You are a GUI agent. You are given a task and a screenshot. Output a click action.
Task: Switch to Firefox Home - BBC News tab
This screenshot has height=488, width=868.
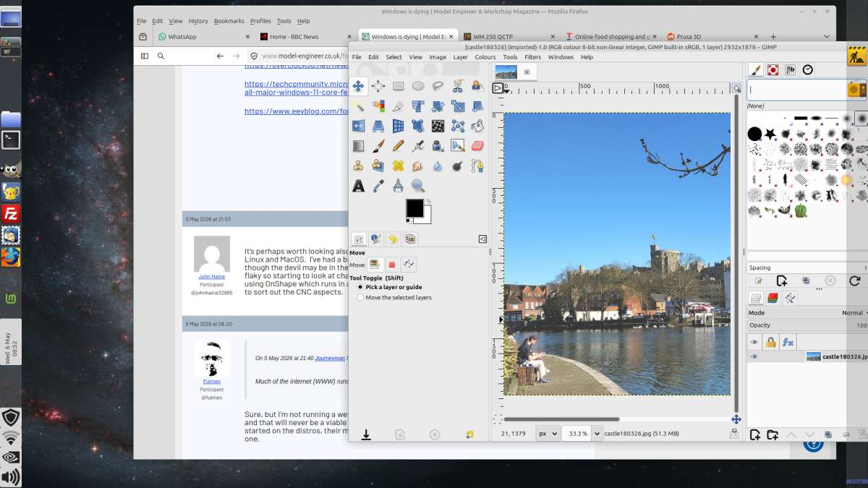[x=304, y=36]
